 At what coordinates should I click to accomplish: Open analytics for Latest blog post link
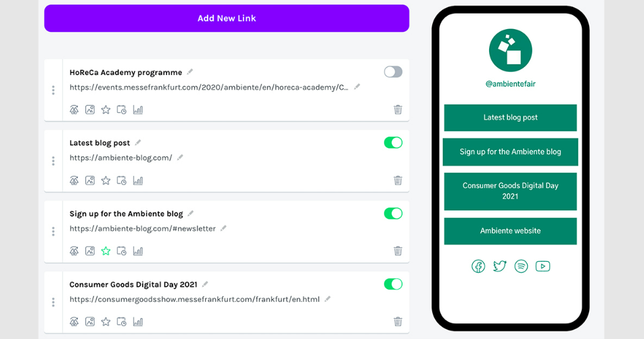tap(138, 181)
